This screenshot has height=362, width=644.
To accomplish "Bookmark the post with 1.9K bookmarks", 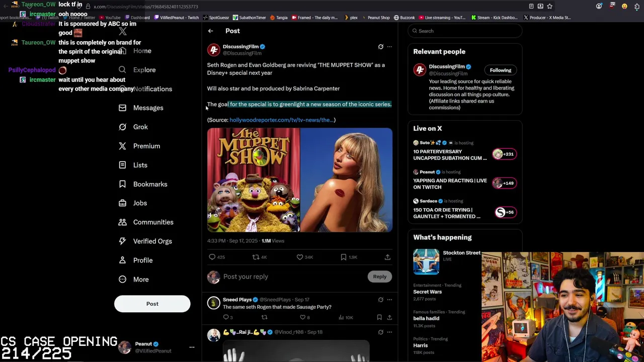I will [x=349, y=257].
